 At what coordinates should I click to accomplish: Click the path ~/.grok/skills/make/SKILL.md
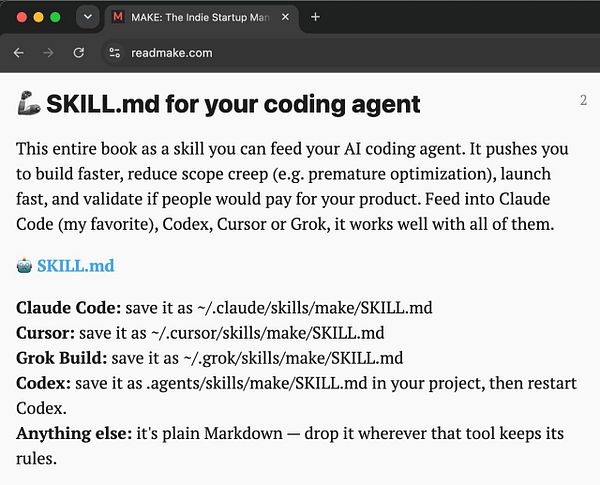pos(293,359)
